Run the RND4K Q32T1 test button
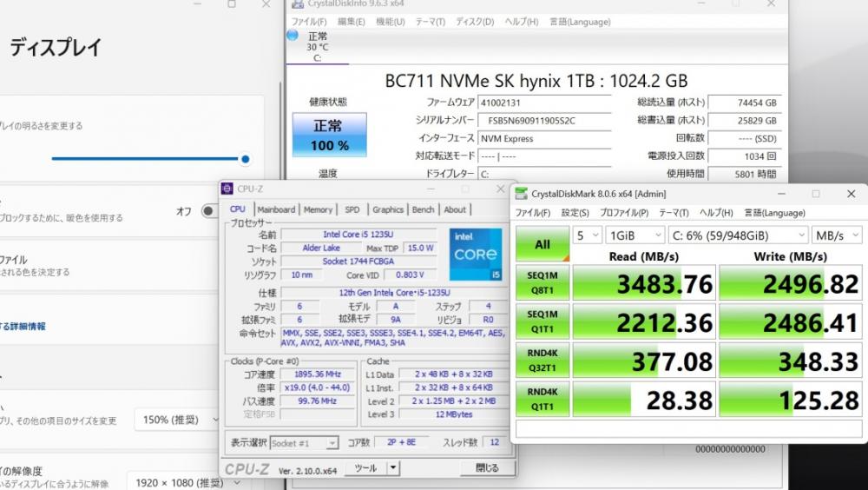Image resolution: width=868 pixels, height=490 pixels. click(542, 361)
